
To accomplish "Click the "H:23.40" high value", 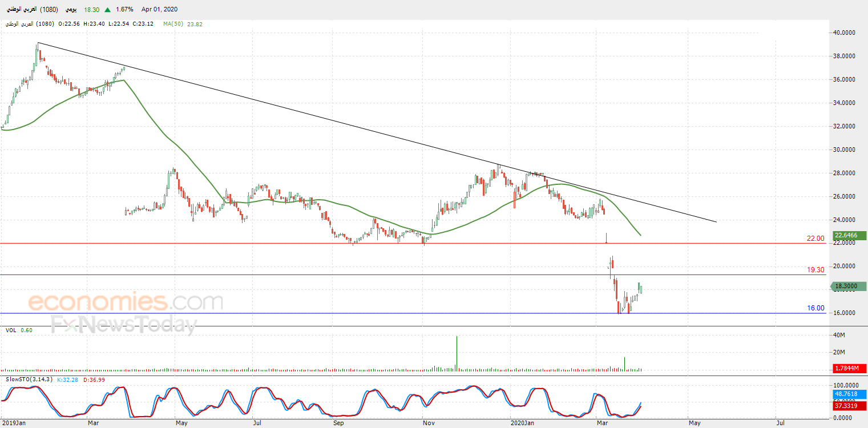I will pyautogui.click(x=94, y=24).
